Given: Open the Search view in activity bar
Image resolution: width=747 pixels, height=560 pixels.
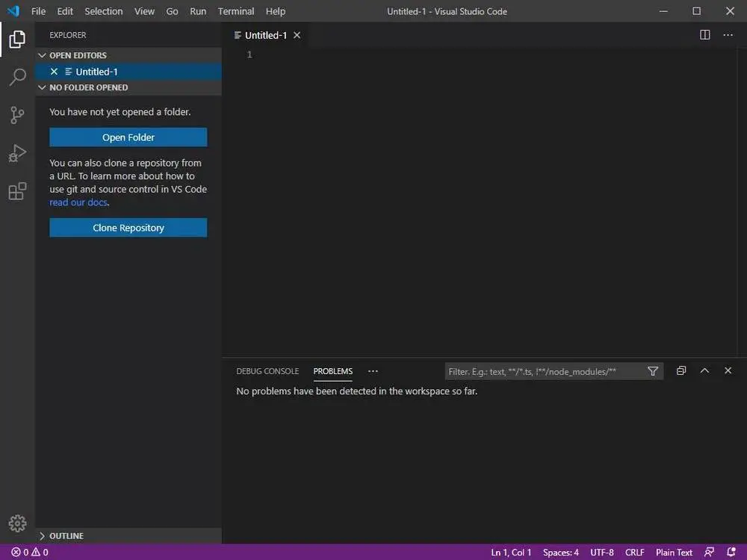Looking at the screenshot, I should [17, 77].
